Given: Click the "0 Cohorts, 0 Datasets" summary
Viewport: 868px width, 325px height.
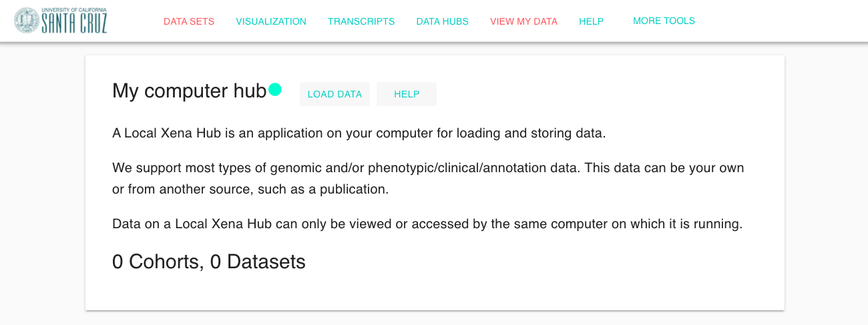Looking at the screenshot, I should tap(209, 262).
